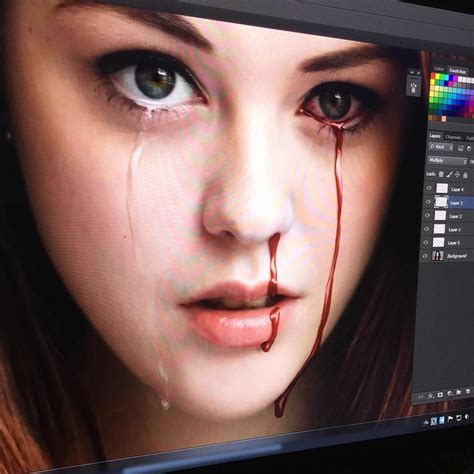Open the volume speaker tray icon
This screenshot has height=474, width=474.
coord(467,417)
